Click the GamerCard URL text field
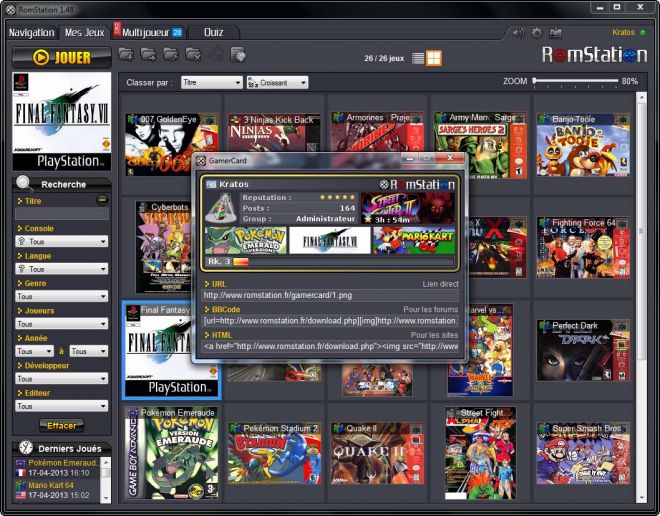Screen dimensions: 660x516 (330, 295)
